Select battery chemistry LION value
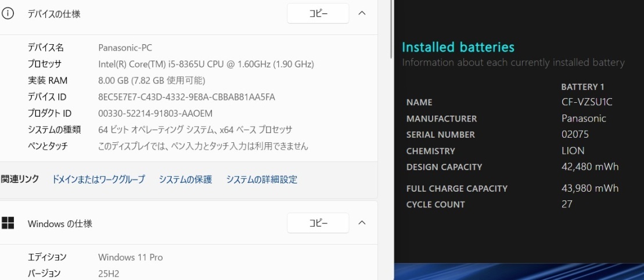Image resolution: width=644 pixels, height=280 pixels. (573, 151)
